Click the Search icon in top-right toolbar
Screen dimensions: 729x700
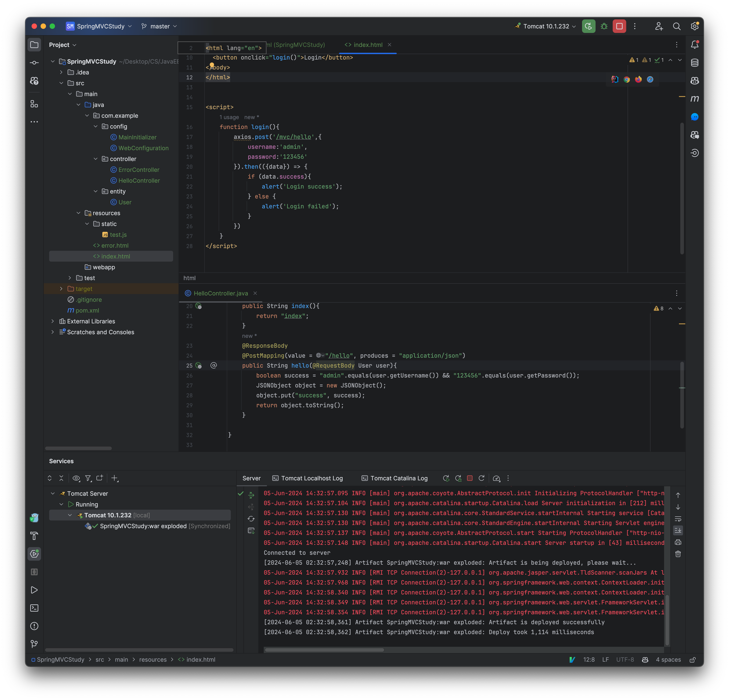676,26
